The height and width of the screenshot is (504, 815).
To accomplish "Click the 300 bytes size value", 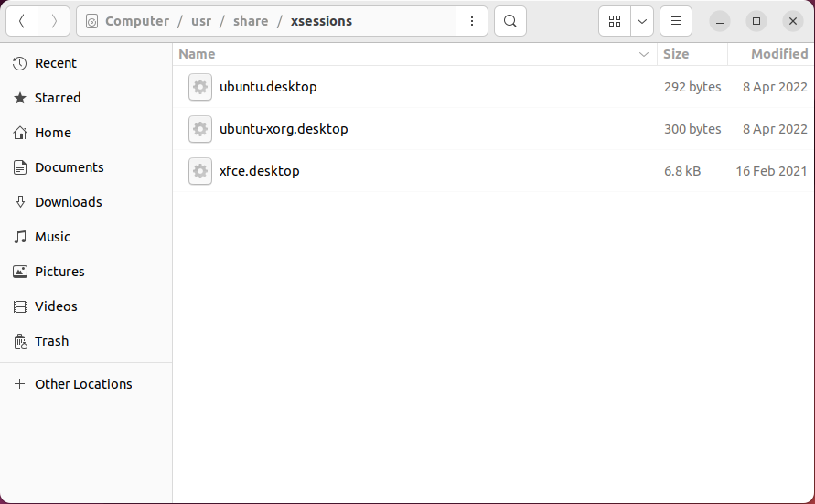I will (692, 129).
